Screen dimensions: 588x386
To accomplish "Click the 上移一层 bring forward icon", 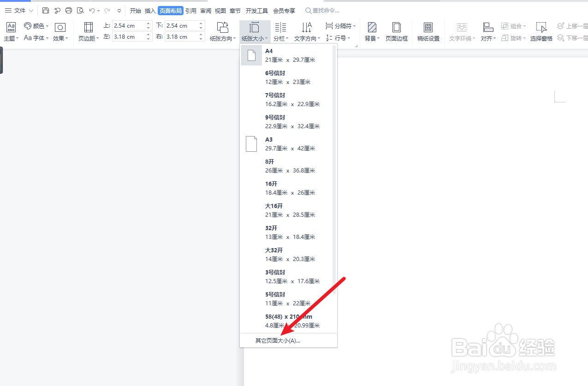I will [561, 26].
